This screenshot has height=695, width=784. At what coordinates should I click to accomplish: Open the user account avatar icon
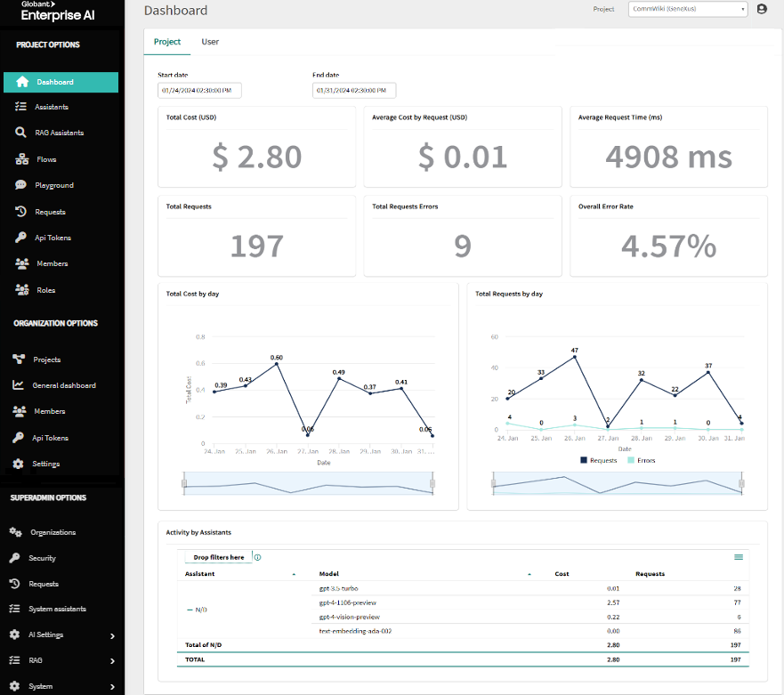click(x=762, y=9)
